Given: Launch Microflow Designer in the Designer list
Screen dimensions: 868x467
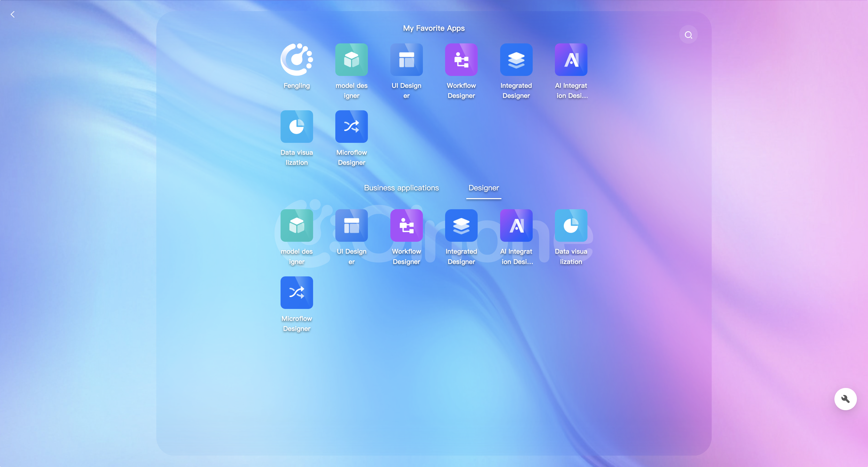Looking at the screenshot, I should [297, 292].
